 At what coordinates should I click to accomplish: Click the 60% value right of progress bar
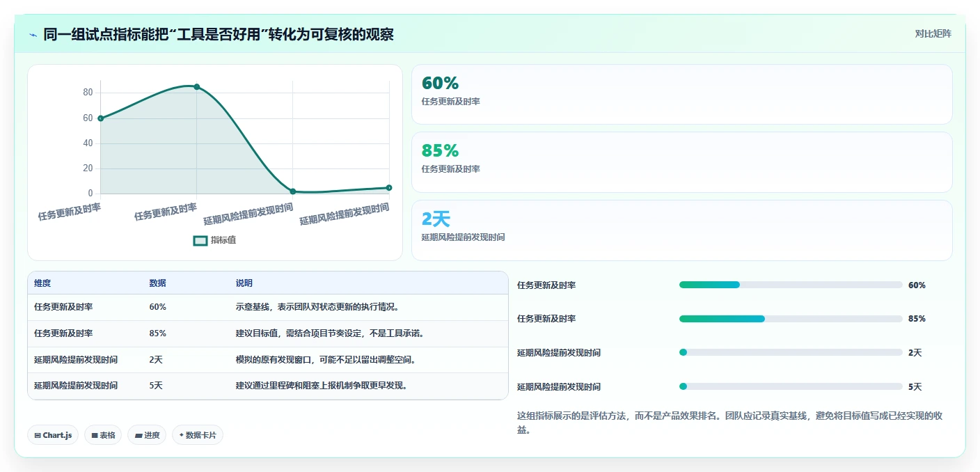(917, 285)
